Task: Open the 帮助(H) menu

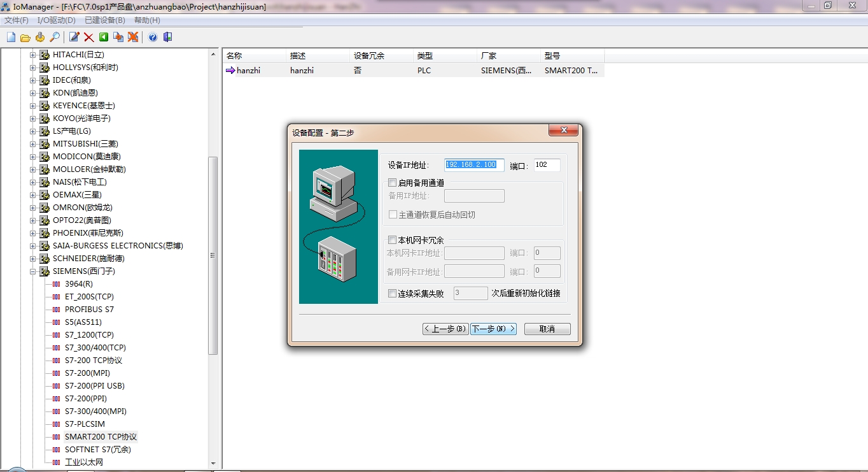Action: point(147,20)
